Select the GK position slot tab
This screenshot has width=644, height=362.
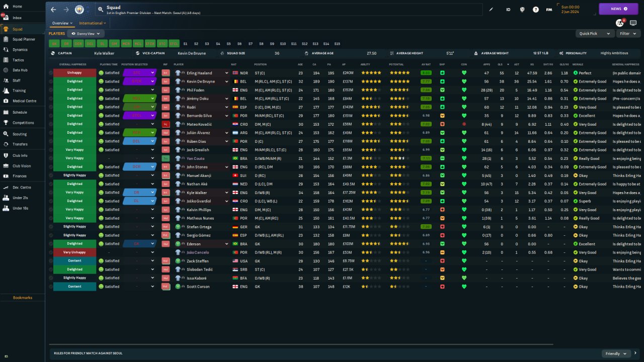point(54,44)
